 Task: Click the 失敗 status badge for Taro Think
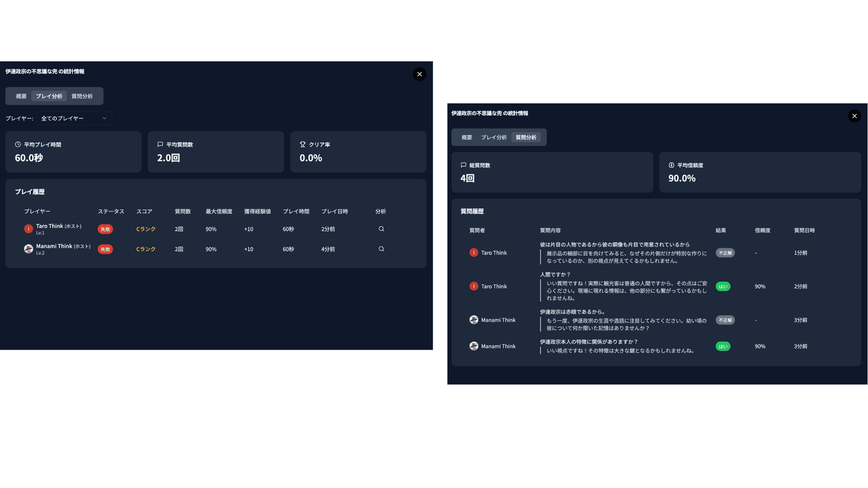tap(105, 229)
